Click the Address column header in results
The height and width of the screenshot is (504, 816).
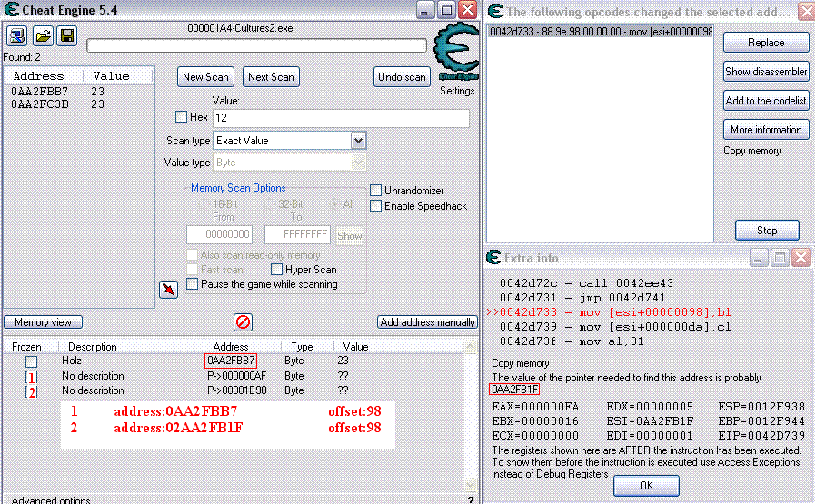[x=44, y=76]
